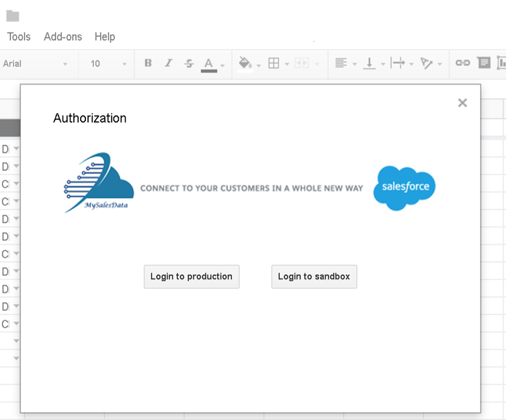The width and height of the screenshot is (506, 420).
Task: Expand the vertical align dropdown arrow
Action: coord(383,65)
